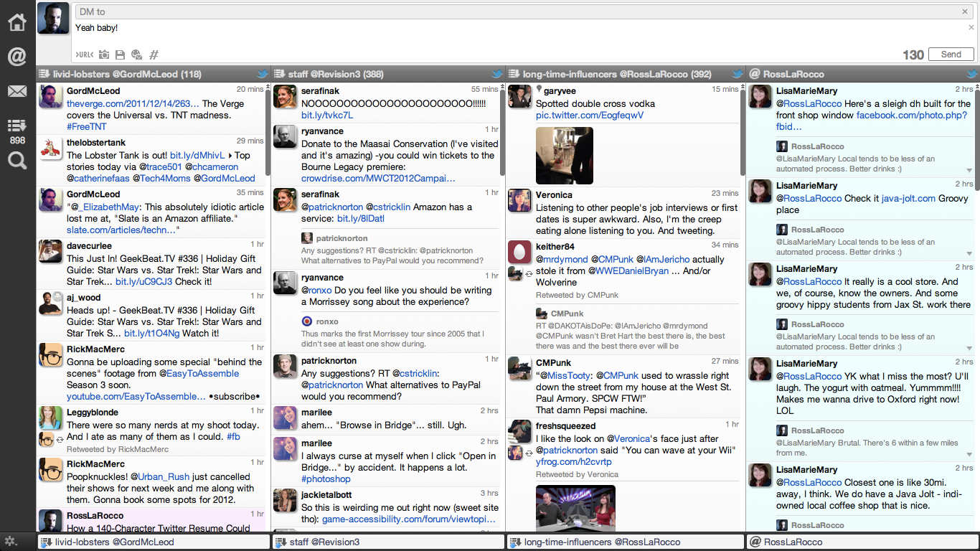The width and height of the screenshot is (980, 551).
Task: Open the pic.twitter.com/EogfeqwV link
Action: [590, 115]
